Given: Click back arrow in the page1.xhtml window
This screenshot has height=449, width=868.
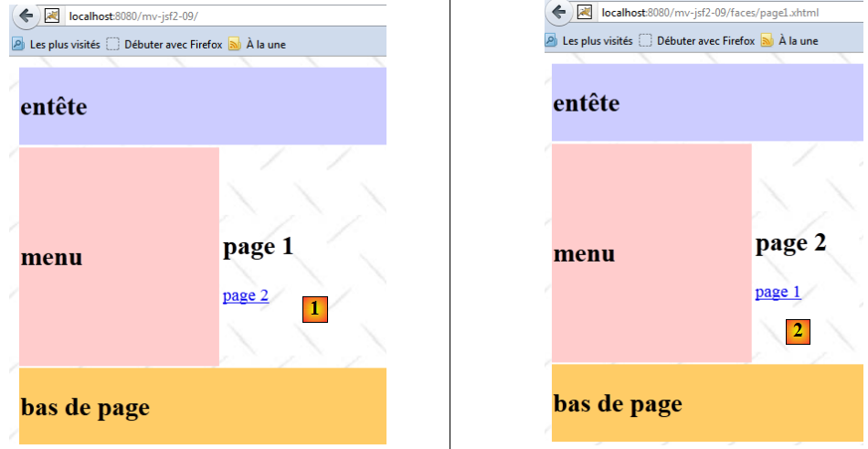Looking at the screenshot, I should coord(557,12).
